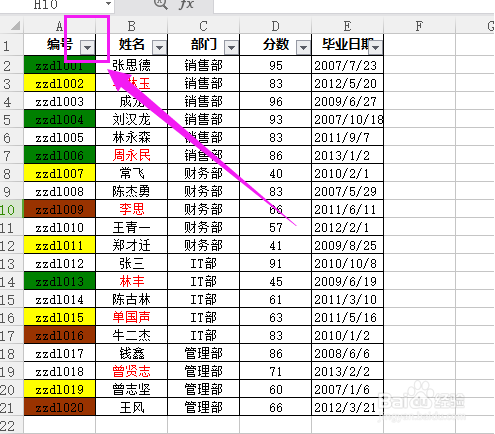Click name cell 张思德

(132, 66)
